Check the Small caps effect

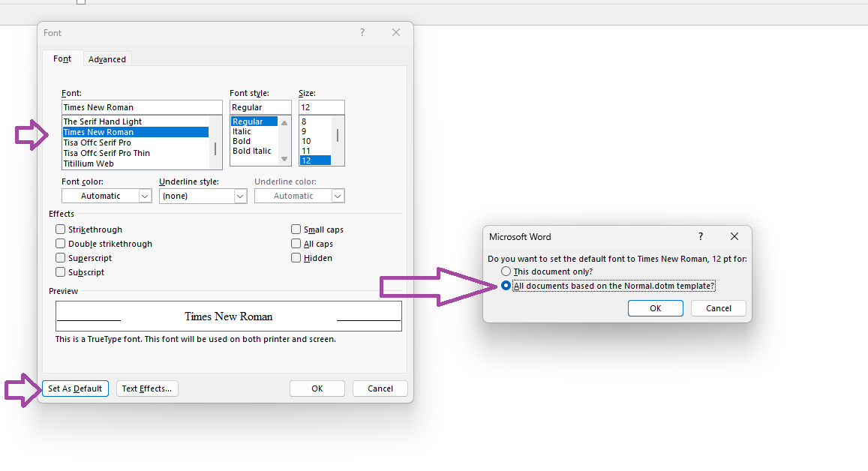coord(296,229)
